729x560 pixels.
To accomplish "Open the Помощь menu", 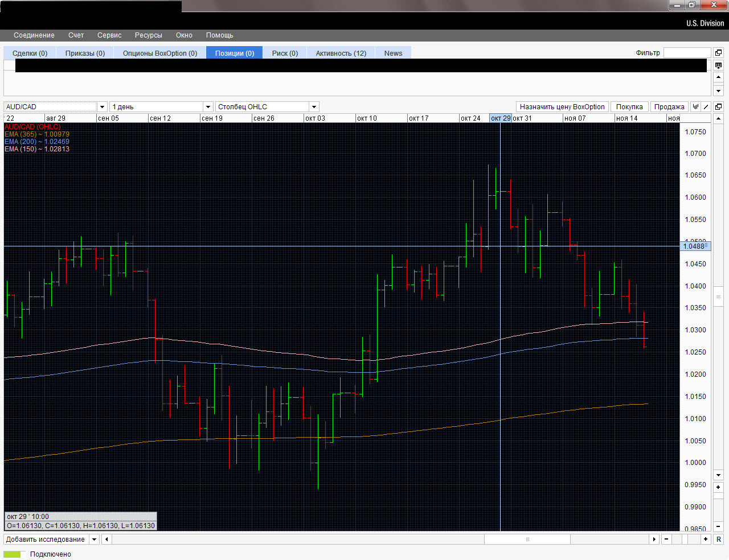I will tap(220, 35).
